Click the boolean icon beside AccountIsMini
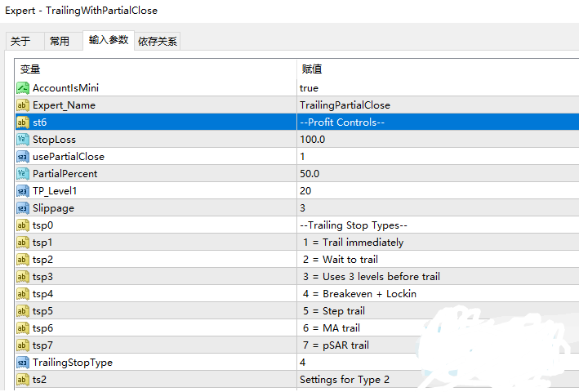 tap(23, 87)
